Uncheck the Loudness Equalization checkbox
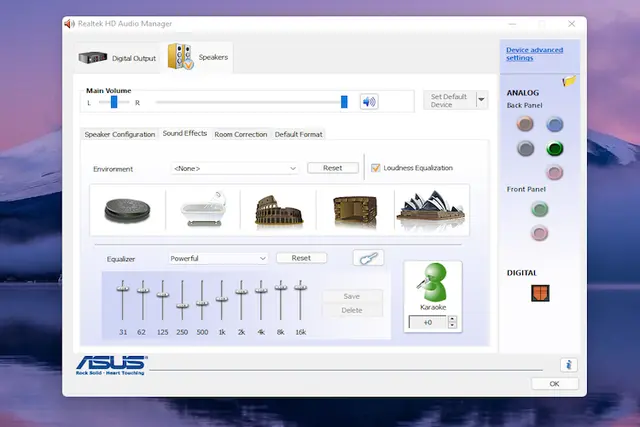 point(375,168)
